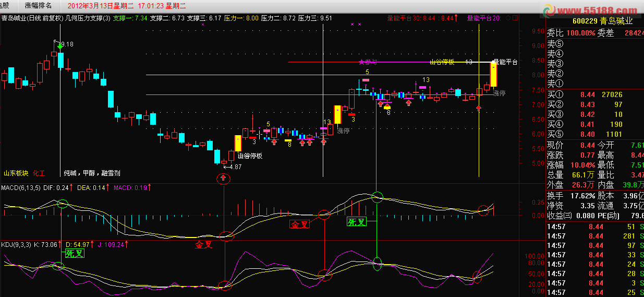Select the 买④ 8.41 row
This screenshot has width=644, height=297.
point(594,124)
